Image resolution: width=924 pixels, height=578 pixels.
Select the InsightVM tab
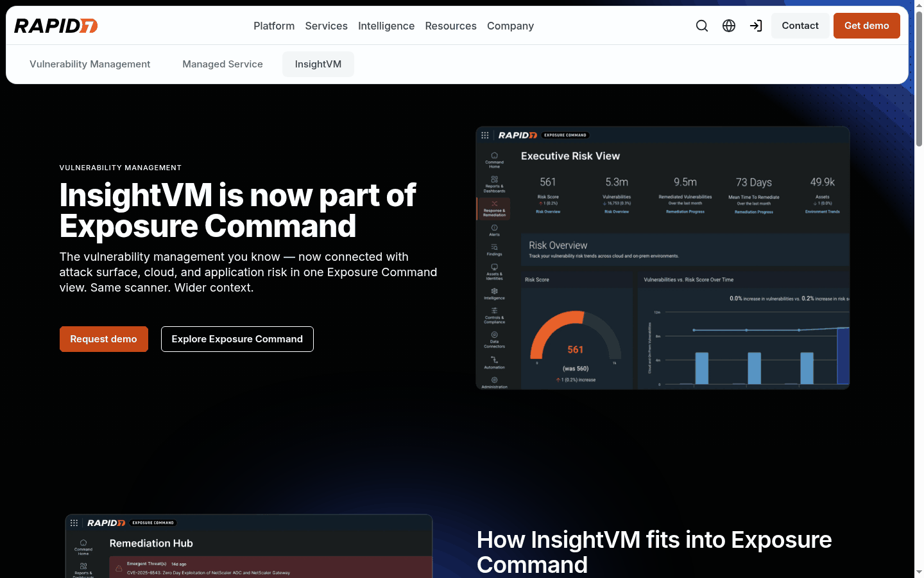318,64
